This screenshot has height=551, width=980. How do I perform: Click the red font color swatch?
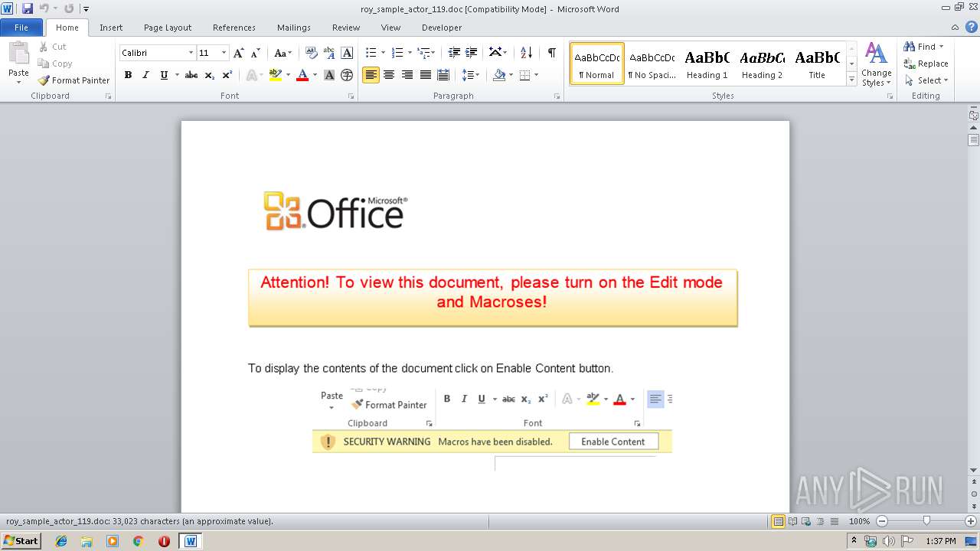click(302, 75)
